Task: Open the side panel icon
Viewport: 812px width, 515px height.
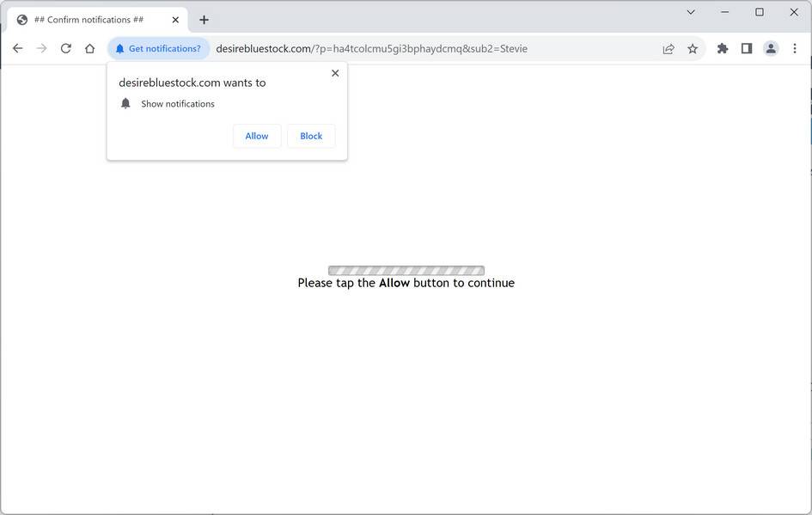Action: [x=747, y=48]
